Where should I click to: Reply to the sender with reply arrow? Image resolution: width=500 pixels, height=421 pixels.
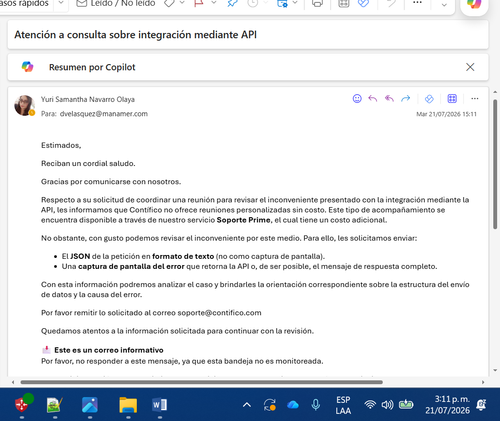coord(373,99)
